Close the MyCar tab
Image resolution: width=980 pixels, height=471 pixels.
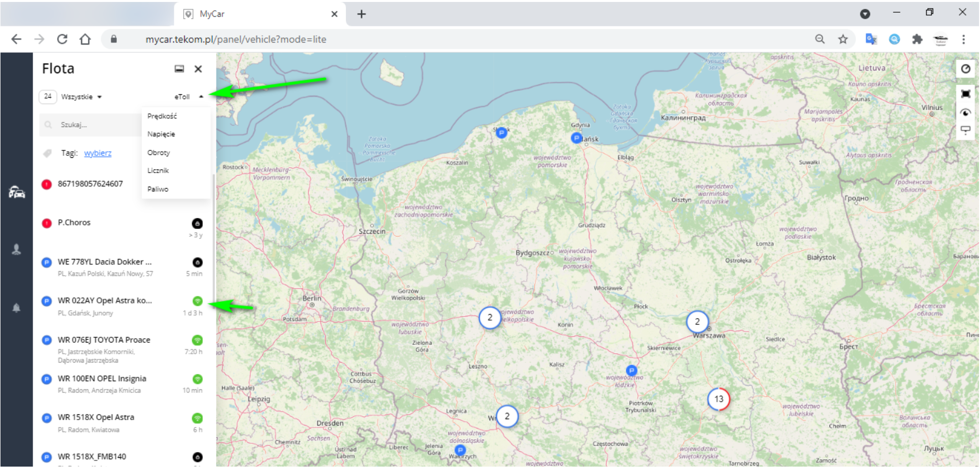point(335,14)
